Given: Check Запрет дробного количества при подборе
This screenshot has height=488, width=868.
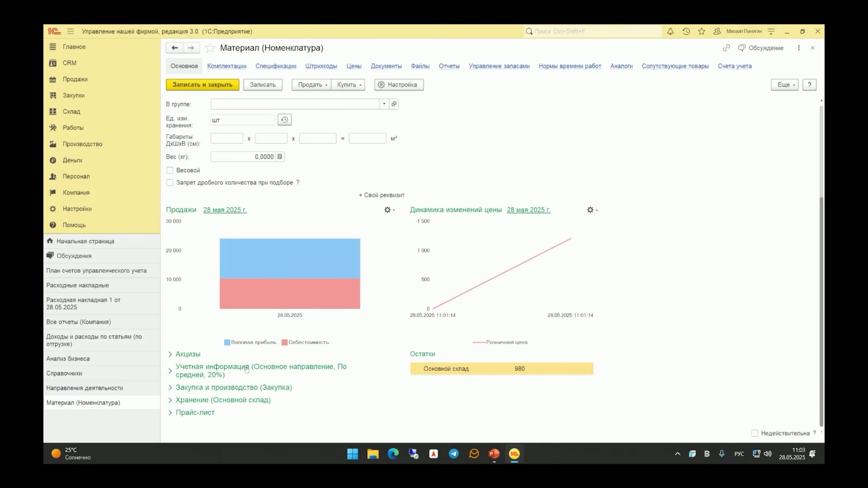Looking at the screenshot, I should pyautogui.click(x=170, y=183).
